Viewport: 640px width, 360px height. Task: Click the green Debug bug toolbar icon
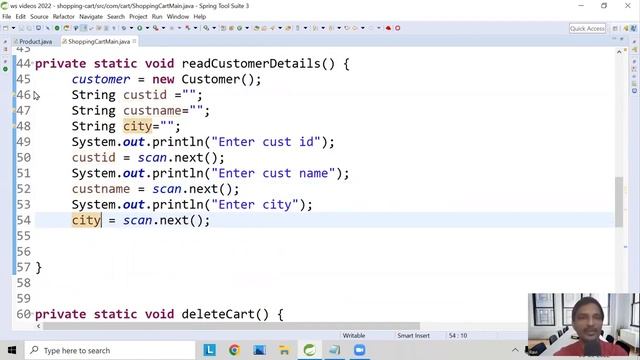point(124,28)
